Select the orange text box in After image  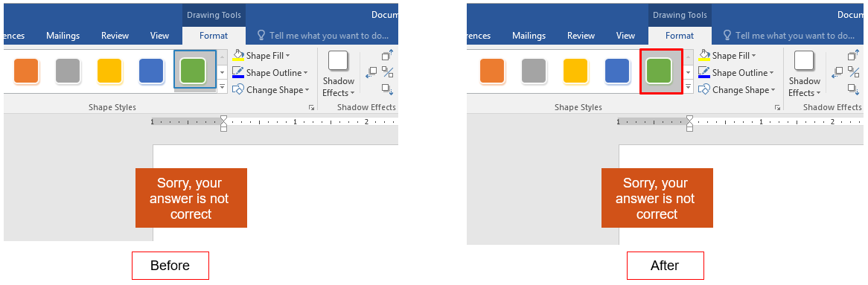click(657, 198)
